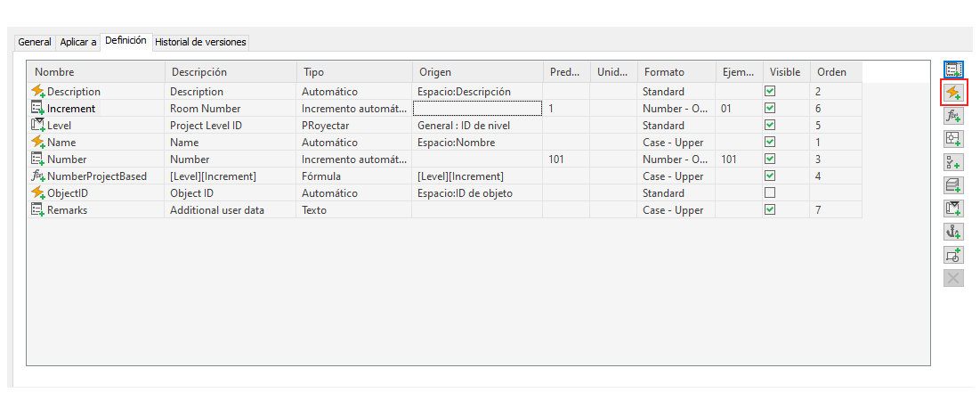Click the Origen cell of Increment row
Image resolution: width=980 pixels, height=409 pixels.
(x=476, y=108)
